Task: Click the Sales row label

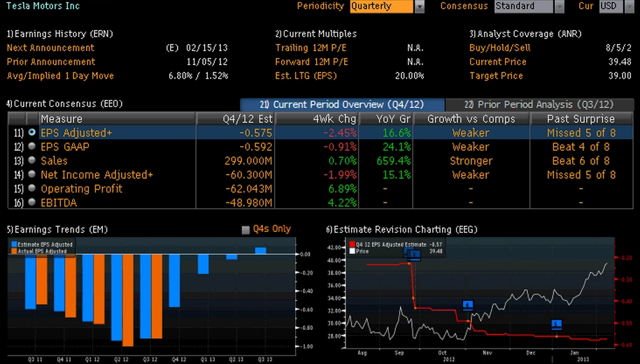Action: [54, 161]
